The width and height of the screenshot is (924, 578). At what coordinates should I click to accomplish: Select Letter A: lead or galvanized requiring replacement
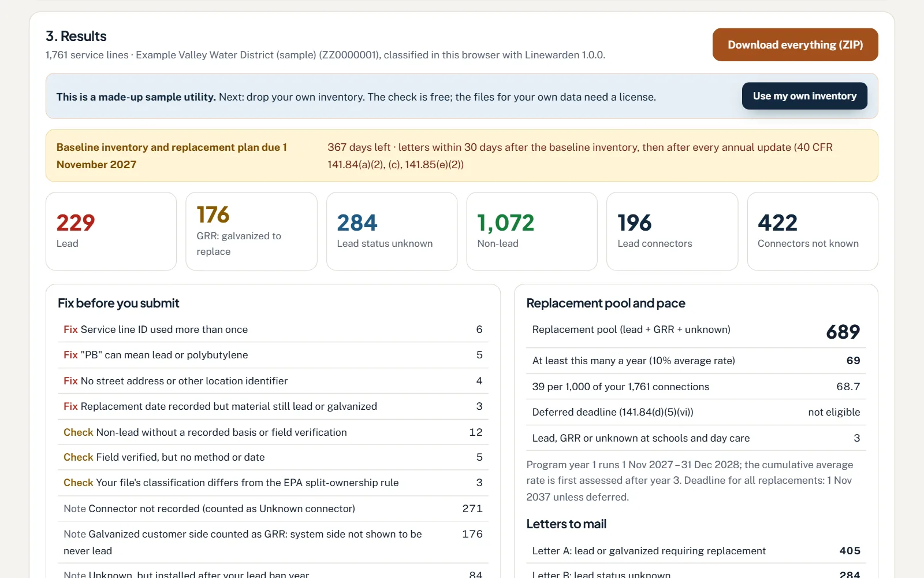(x=696, y=551)
